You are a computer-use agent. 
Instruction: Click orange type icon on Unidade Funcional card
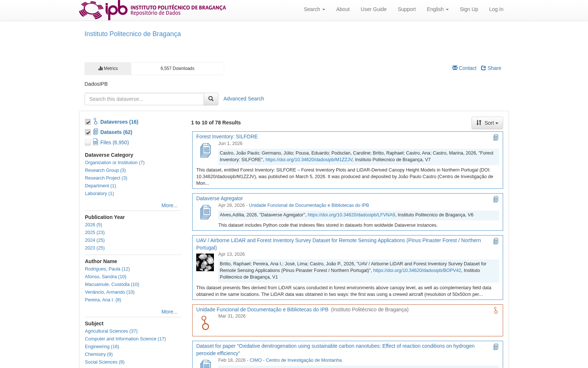[496, 310]
